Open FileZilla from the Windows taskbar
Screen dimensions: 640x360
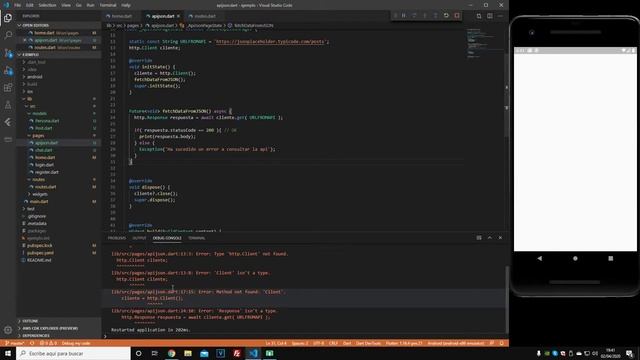(x=237, y=353)
